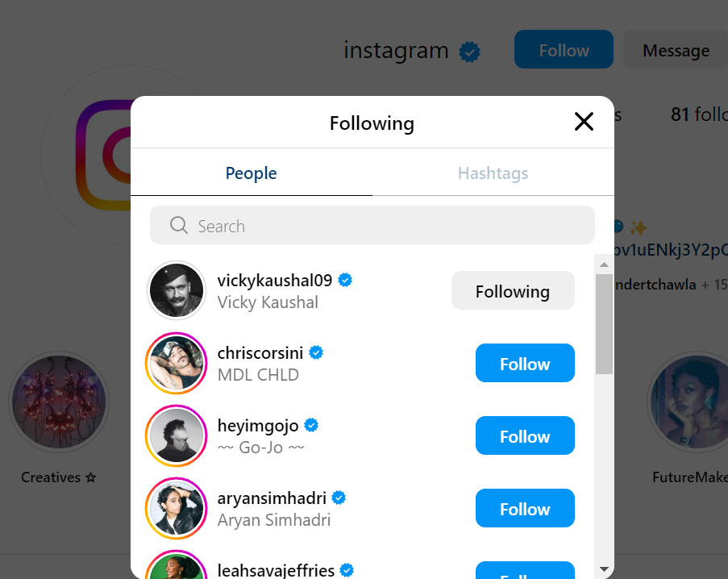
Task: Follow chriscorsini
Action: click(x=525, y=364)
